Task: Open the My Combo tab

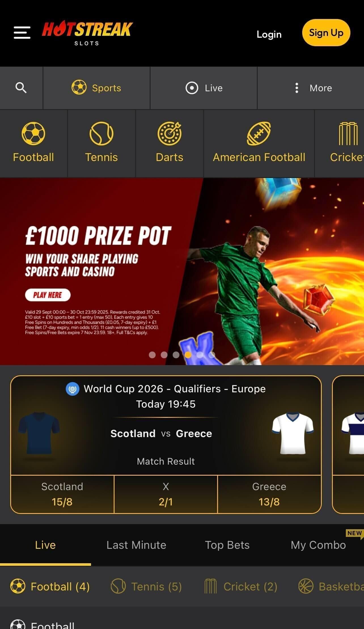Action: coord(318,545)
